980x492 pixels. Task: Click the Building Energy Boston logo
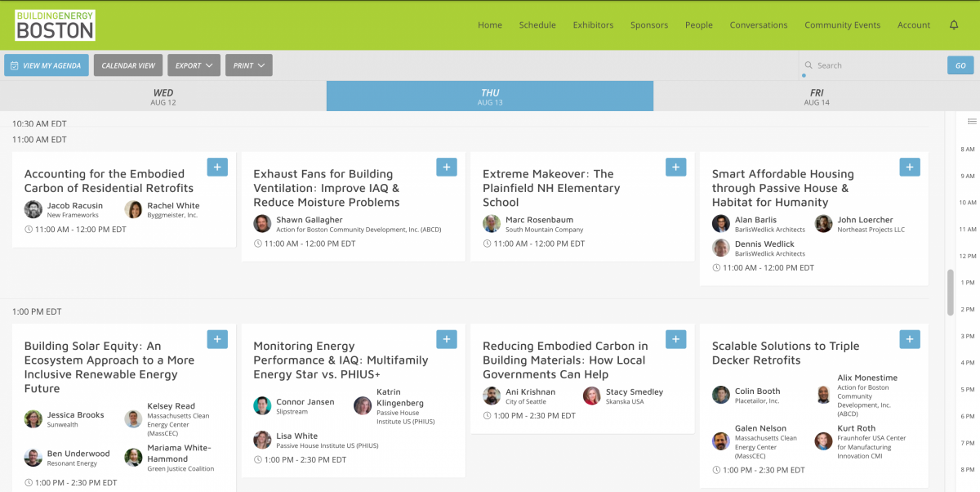[55, 25]
